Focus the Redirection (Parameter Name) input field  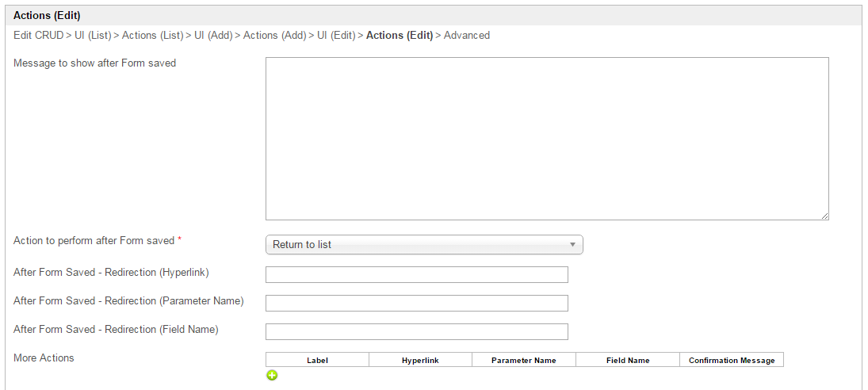tap(416, 304)
